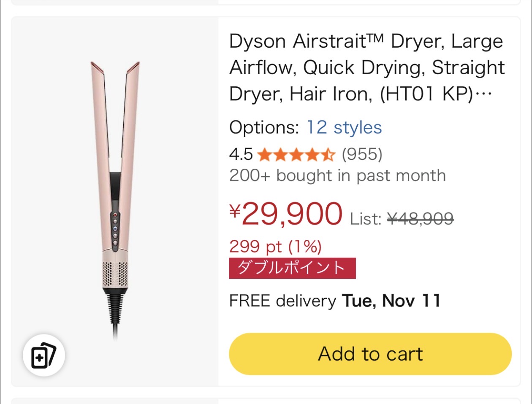
Task: Open the Dyson Airstrait product image
Action: pyautogui.click(x=115, y=198)
